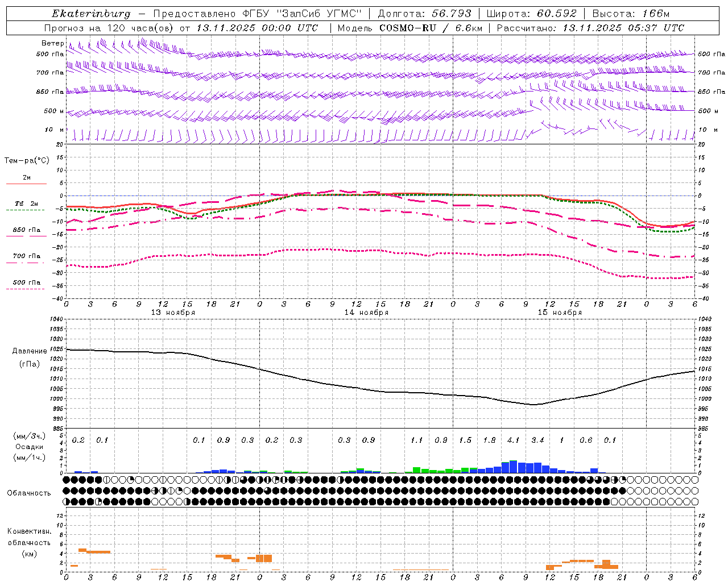728x582 pixels.
Task: Click the 0.6 precipitation amount value
Action: (x=586, y=440)
